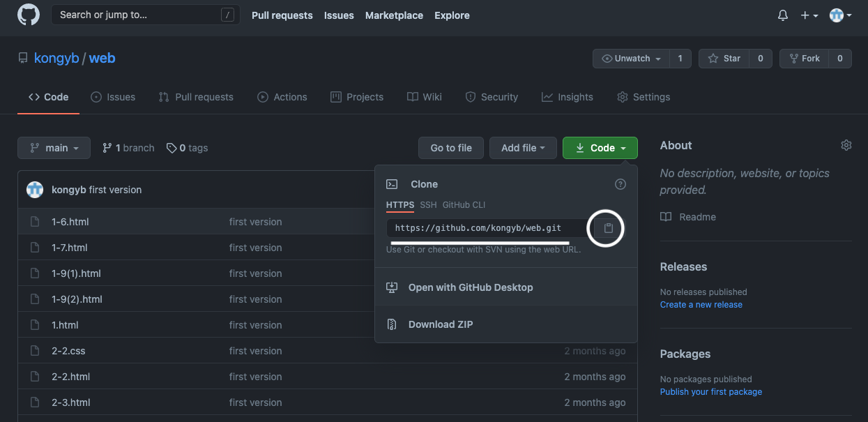This screenshot has height=422, width=868.
Task: Open the Add file dropdown
Action: 523,148
